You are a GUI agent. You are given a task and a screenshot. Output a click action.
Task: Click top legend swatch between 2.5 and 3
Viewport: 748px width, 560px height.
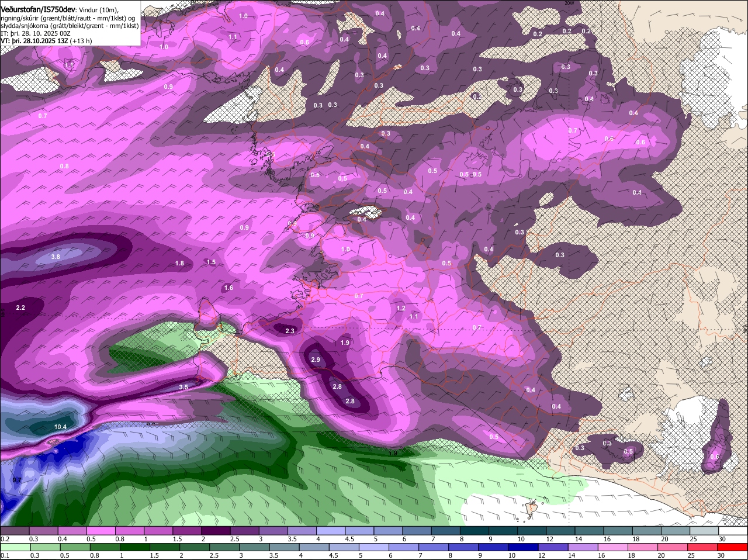click(245, 530)
